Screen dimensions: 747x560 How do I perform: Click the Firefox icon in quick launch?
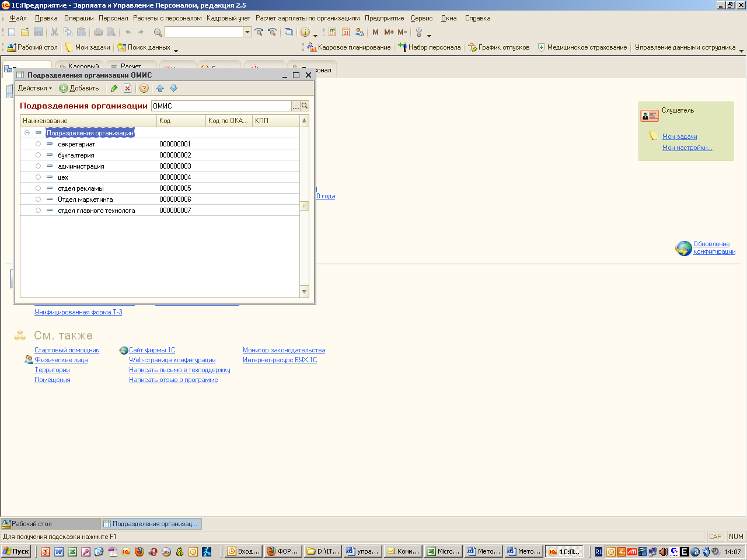click(139, 551)
